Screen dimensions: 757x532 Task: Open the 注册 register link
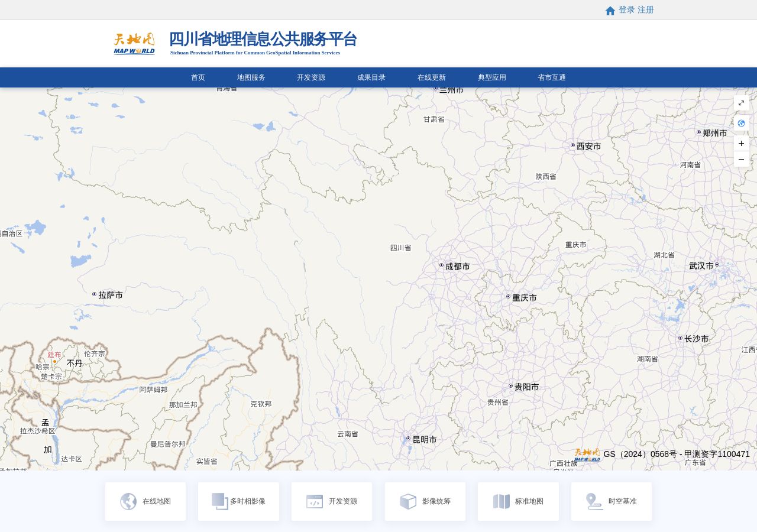(x=646, y=10)
